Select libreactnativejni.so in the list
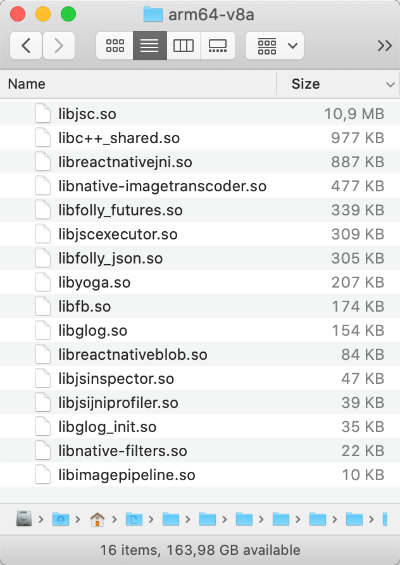Screen dimensions: 400x565 200,162
